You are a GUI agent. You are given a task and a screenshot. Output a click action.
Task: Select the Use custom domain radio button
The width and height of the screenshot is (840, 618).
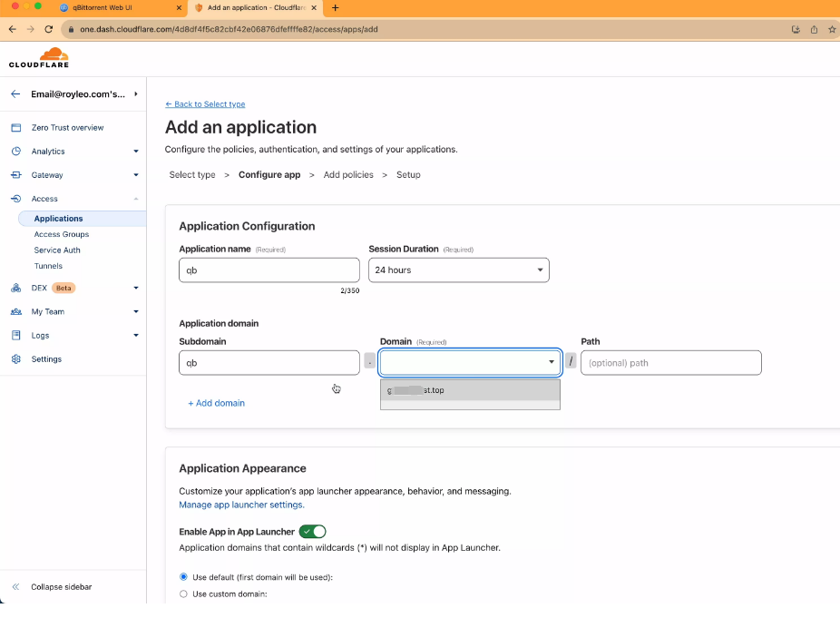[183, 594]
